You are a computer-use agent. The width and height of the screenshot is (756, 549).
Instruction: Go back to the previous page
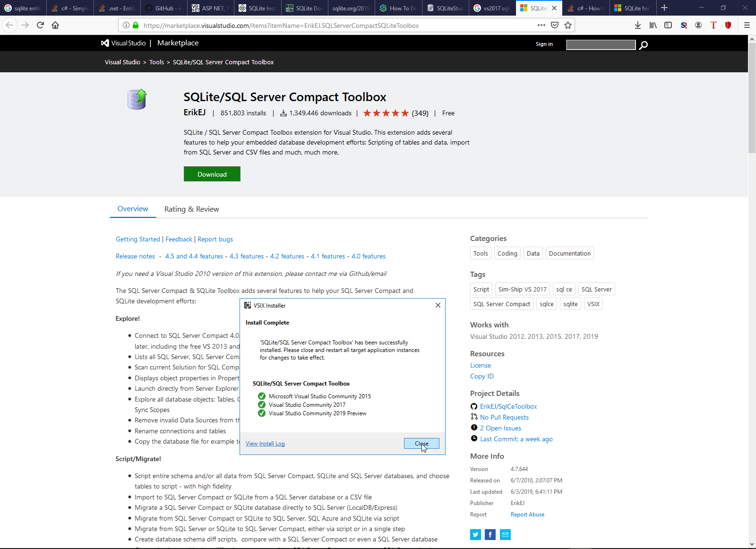click(x=9, y=25)
